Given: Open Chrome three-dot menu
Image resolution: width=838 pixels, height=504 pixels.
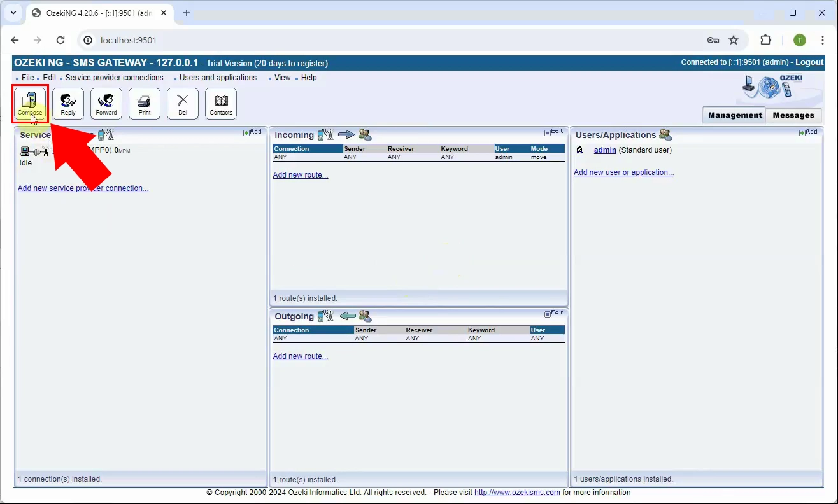Looking at the screenshot, I should [x=823, y=40].
